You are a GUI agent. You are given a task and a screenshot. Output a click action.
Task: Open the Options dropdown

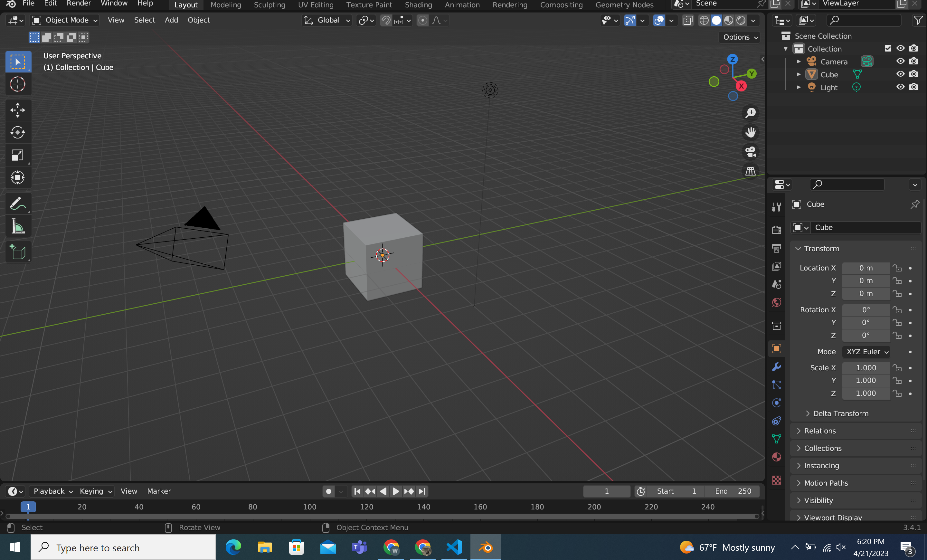click(740, 37)
